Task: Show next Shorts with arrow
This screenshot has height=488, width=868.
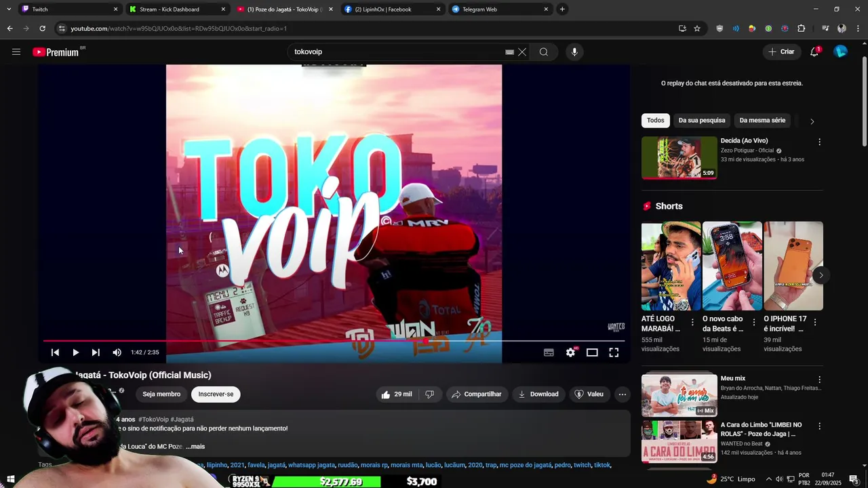Action: 821,275
